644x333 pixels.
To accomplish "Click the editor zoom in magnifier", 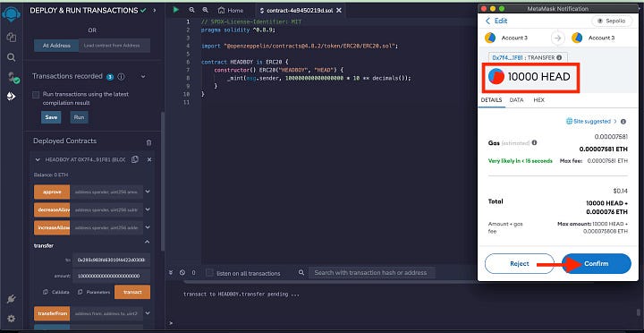I will pyautogui.click(x=206, y=10).
